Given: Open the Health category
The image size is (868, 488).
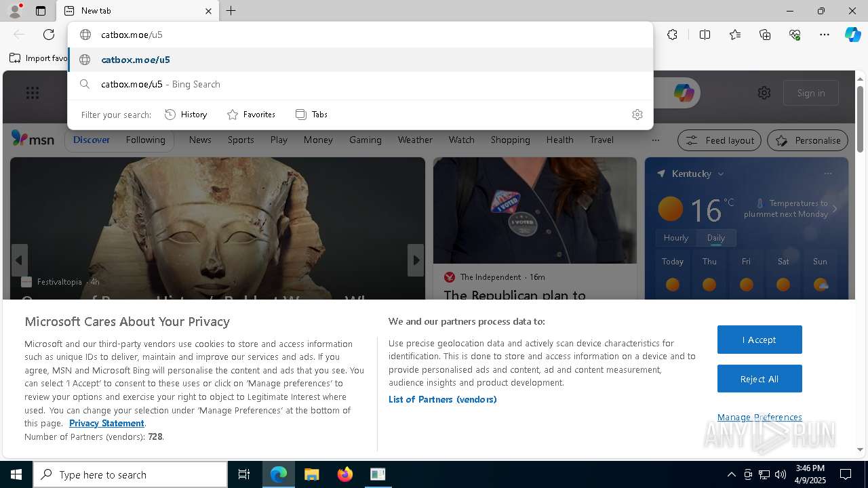Looking at the screenshot, I should pos(559,140).
